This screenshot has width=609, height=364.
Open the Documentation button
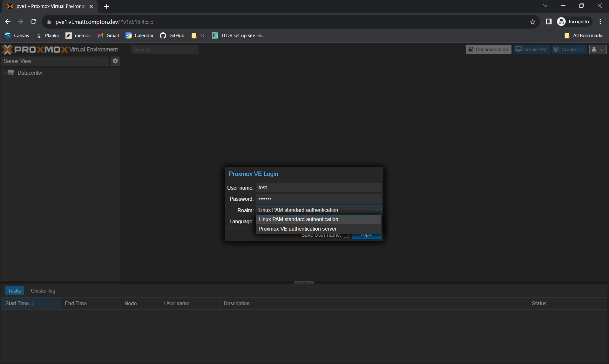(x=489, y=50)
